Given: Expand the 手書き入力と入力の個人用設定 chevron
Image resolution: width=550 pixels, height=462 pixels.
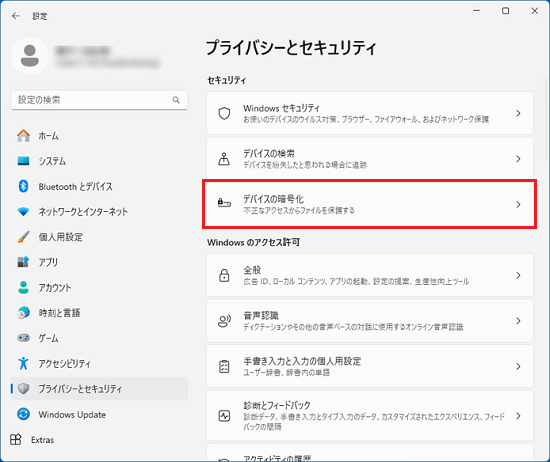Looking at the screenshot, I should click(518, 367).
